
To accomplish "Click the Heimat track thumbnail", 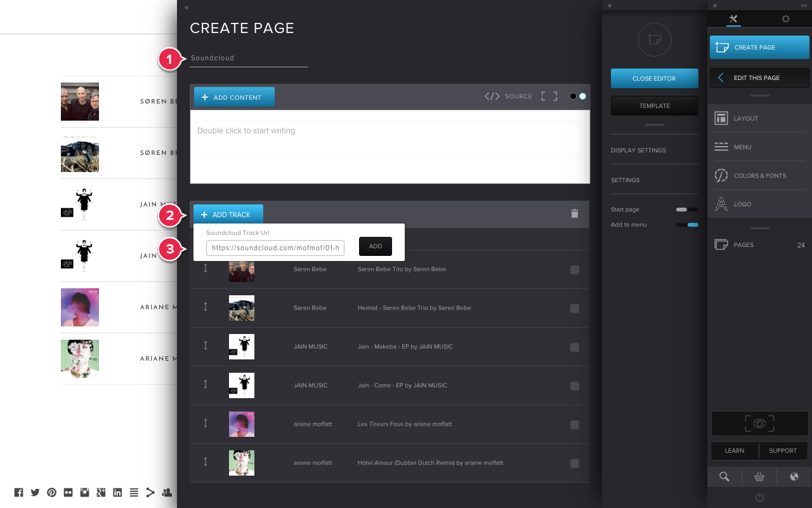I will (242, 308).
